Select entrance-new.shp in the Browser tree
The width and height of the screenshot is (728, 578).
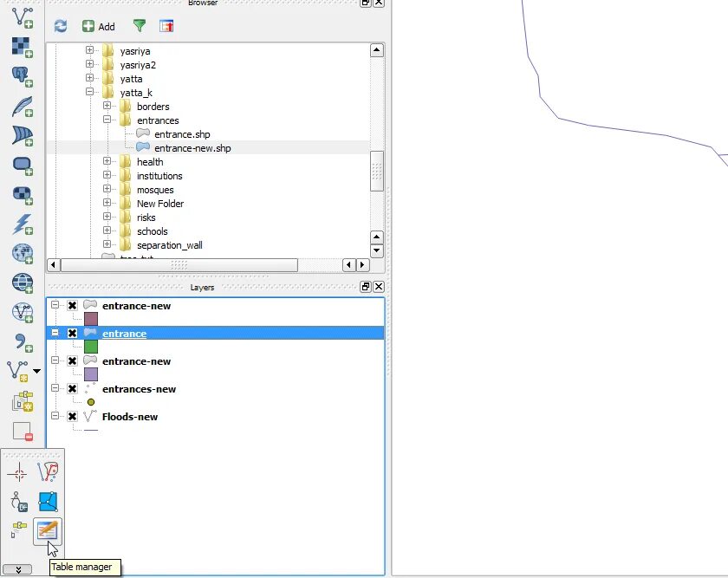point(192,148)
